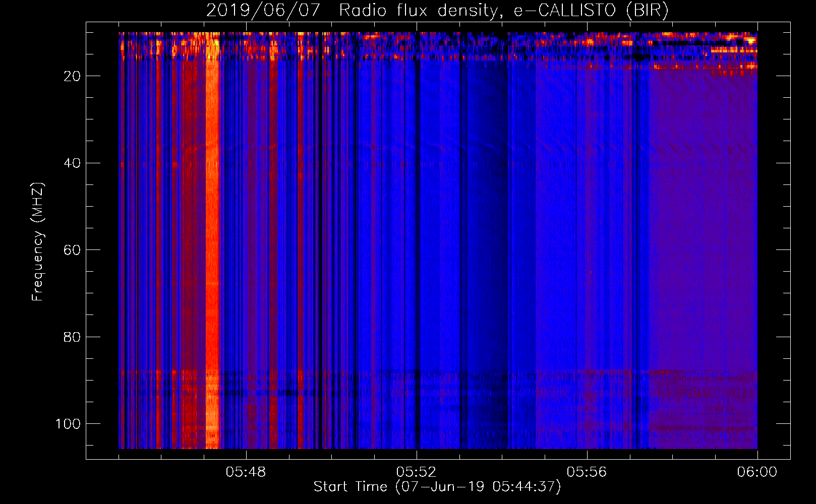Click the 100 MHz frequency tick label
This screenshot has width=816, height=504.
point(68,424)
